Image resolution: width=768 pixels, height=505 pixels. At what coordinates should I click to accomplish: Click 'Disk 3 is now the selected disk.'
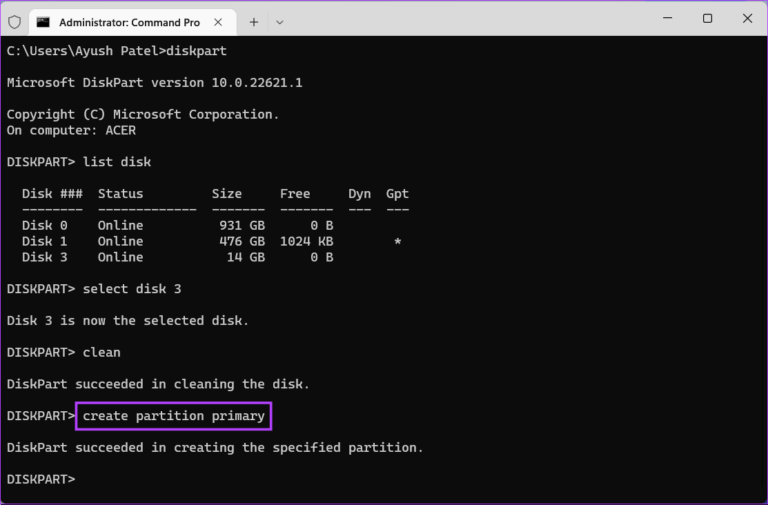pyautogui.click(x=128, y=321)
